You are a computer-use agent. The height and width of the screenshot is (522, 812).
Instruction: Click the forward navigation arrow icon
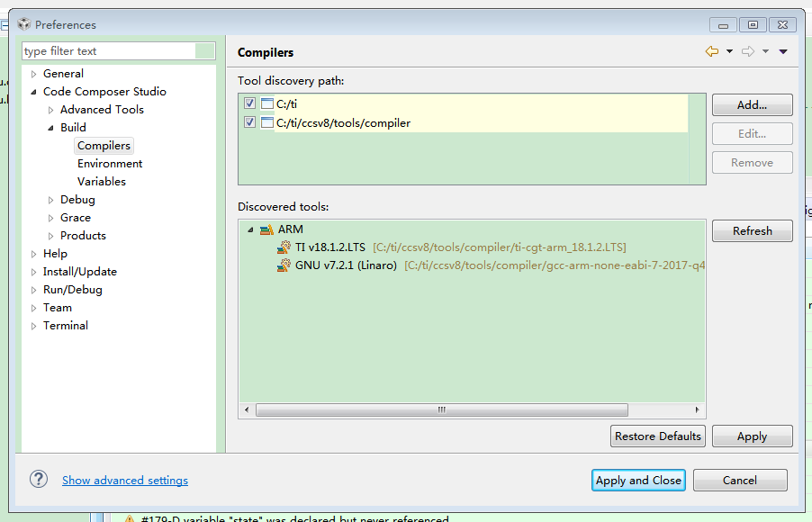click(748, 51)
